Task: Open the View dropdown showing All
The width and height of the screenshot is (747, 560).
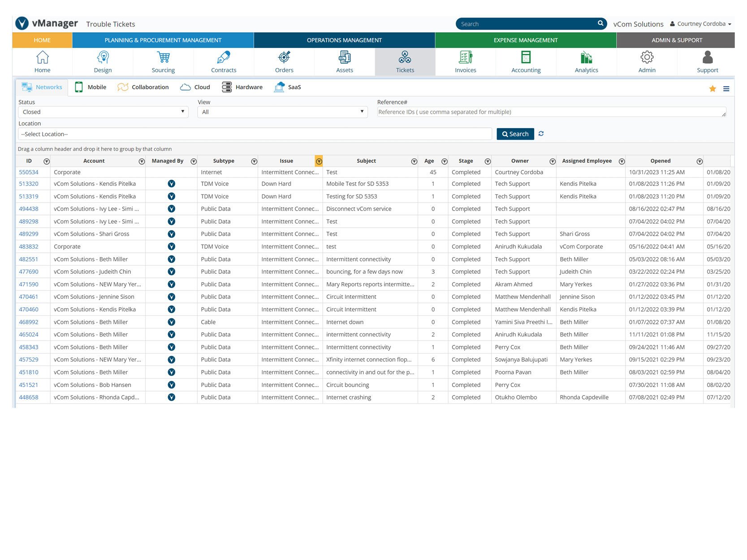Action: (x=282, y=112)
